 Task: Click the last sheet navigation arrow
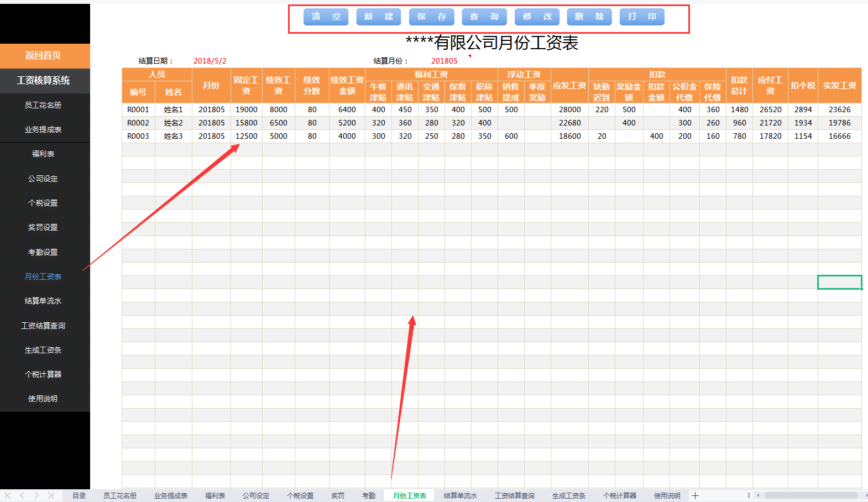click(x=51, y=495)
